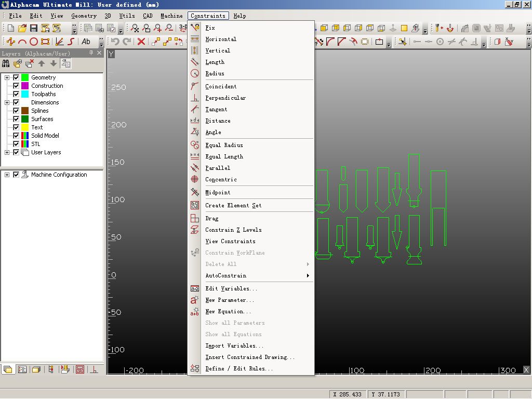Toggle the Machine Configuration checkbox
Viewport: 532px width, 399px height.
click(16, 175)
